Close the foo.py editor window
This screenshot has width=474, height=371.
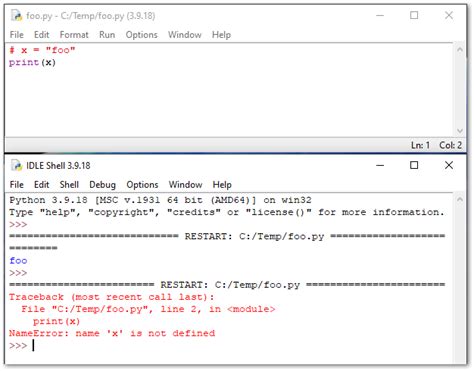click(x=449, y=15)
